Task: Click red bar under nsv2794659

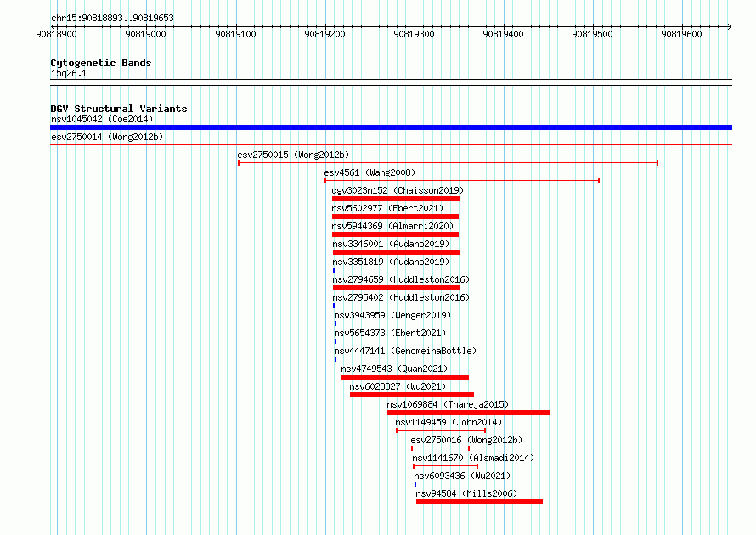Action: pyautogui.click(x=397, y=288)
